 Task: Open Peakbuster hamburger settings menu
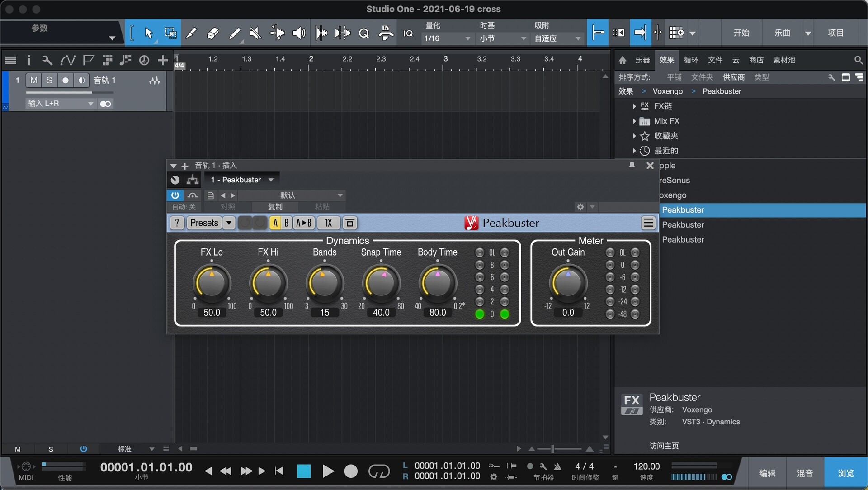[648, 223]
